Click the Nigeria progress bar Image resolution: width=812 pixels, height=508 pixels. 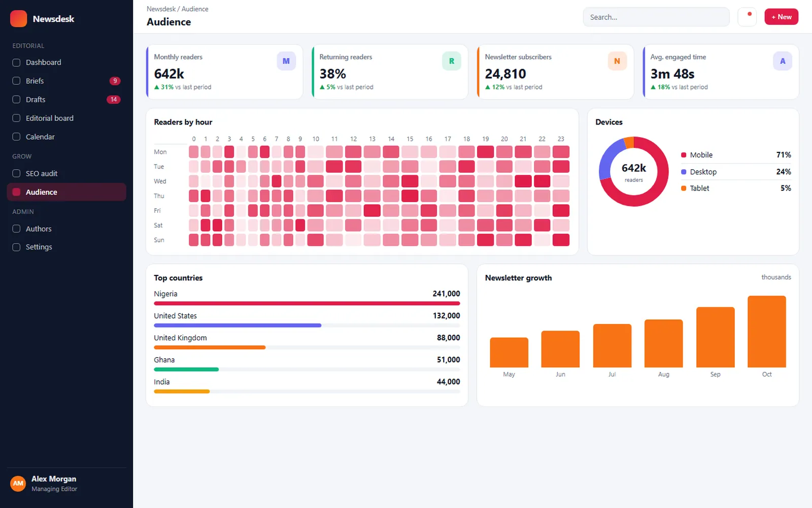pyautogui.click(x=307, y=303)
